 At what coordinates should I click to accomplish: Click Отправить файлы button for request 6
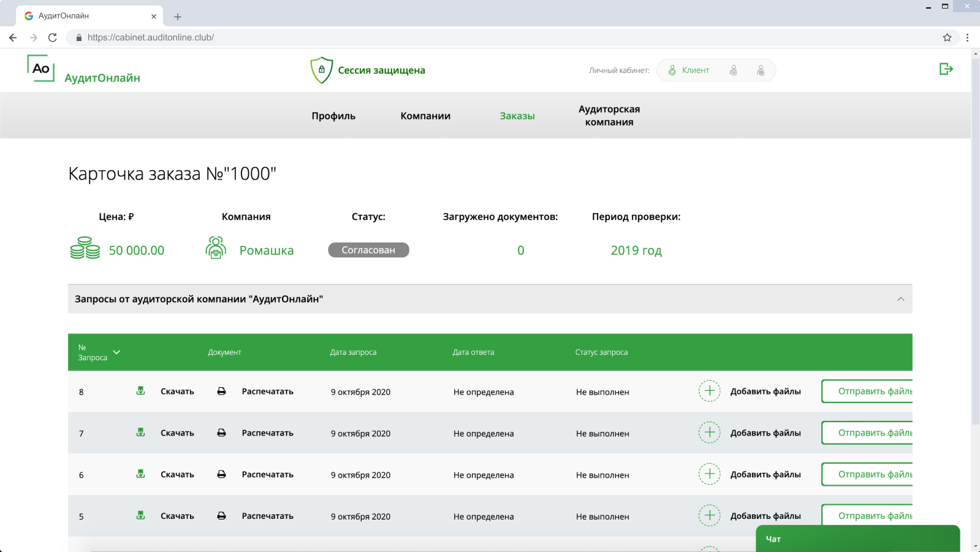pyautogui.click(x=867, y=474)
